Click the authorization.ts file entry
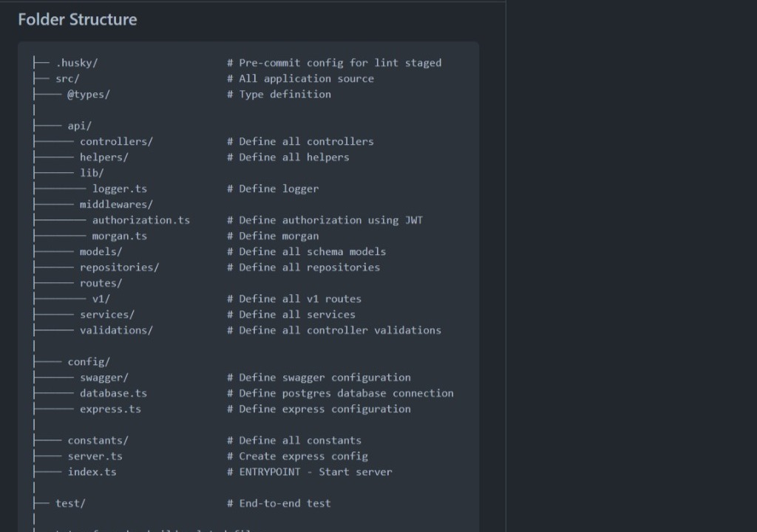Image resolution: width=757 pixels, height=532 pixels. (x=140, y=220)
